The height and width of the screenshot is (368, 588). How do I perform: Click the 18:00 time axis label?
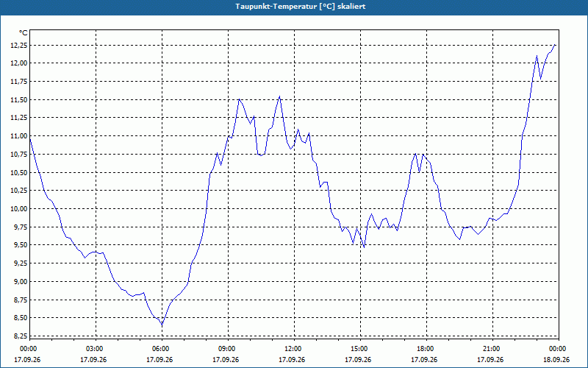click(x=425, y=349)
